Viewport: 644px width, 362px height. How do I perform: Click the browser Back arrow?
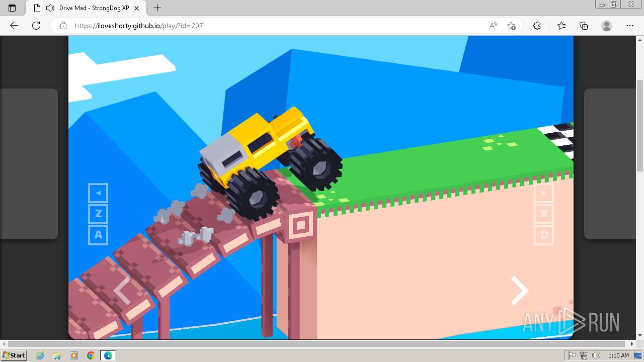click(x=14, y=26)
